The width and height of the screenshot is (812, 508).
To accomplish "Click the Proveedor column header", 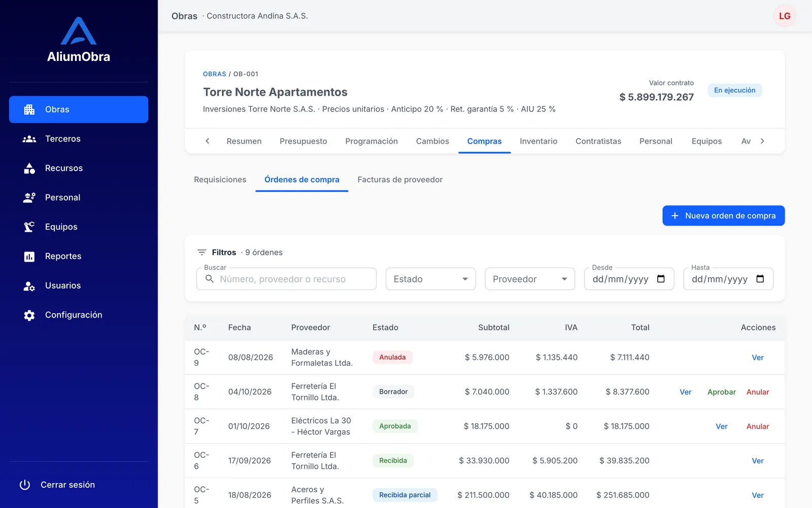I will tap(311, 328).
